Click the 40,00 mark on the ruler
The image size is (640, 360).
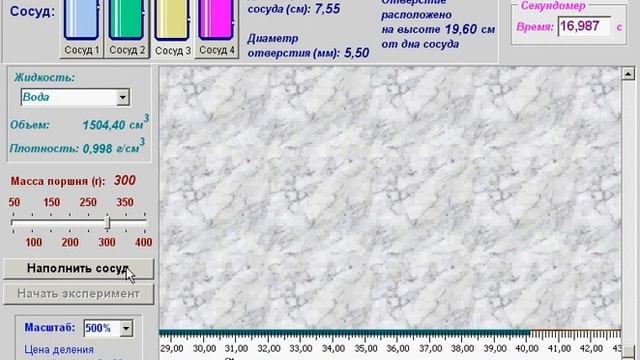527,349
